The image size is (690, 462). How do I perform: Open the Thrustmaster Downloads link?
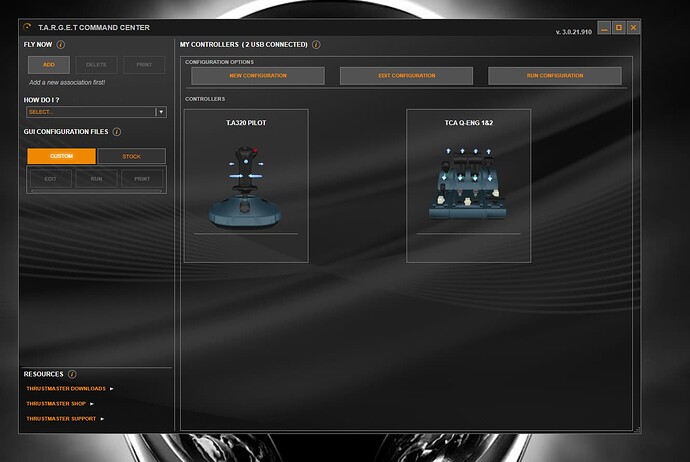(x=66, y=389)
